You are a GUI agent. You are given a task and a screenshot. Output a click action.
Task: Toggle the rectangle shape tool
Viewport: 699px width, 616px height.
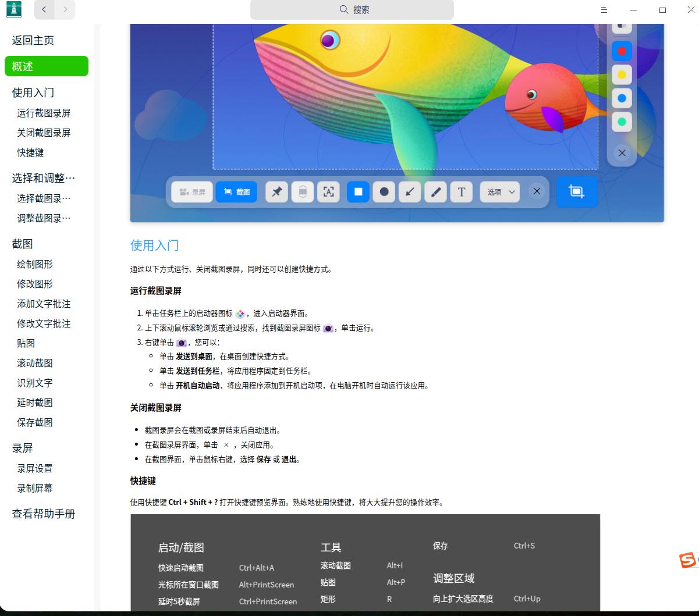[358, 192]
